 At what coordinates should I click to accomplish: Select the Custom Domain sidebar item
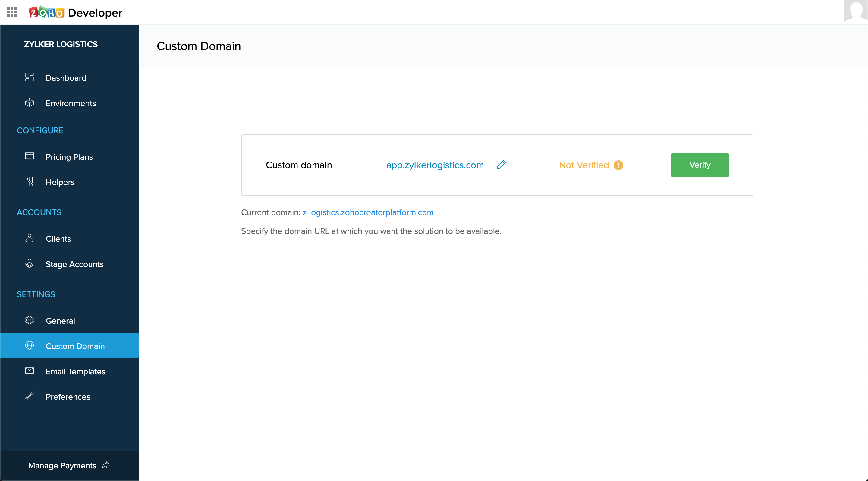click(75, 346)
